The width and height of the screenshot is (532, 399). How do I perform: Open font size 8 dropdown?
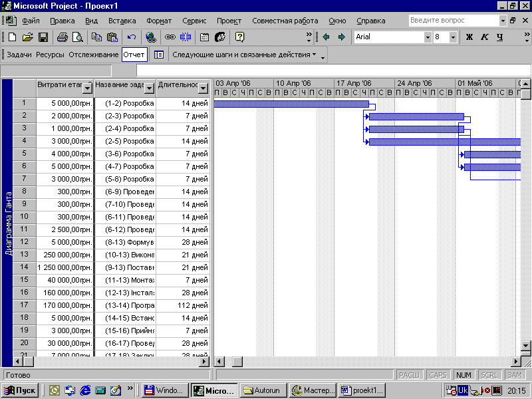[x=453, y=37]
